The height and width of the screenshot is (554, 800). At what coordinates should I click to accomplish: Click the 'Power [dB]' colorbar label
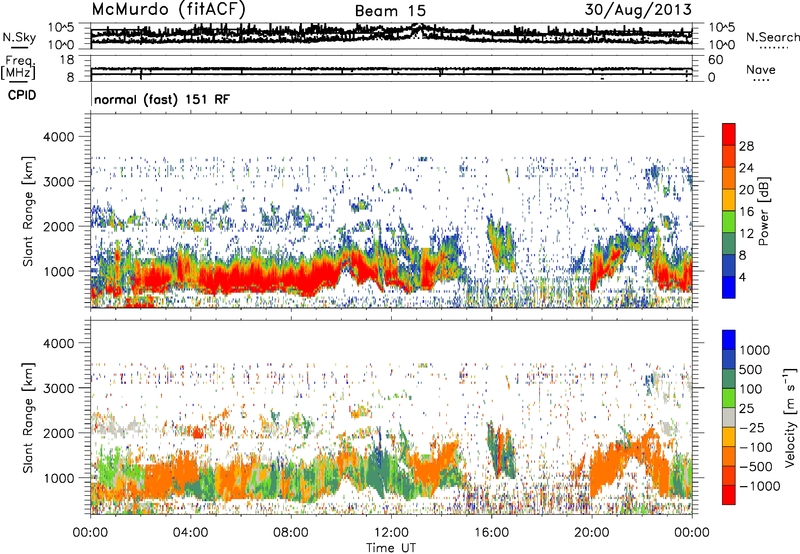[x=763, y=211]
